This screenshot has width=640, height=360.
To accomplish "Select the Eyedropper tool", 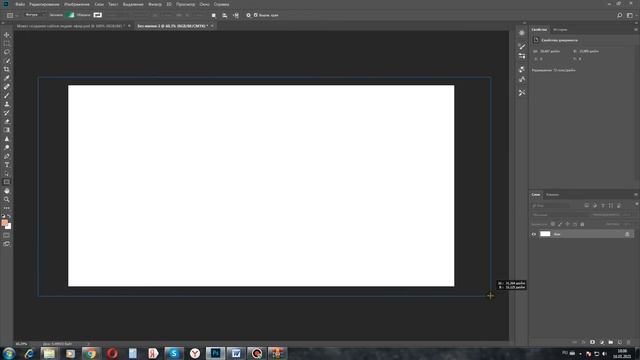I will [x=7, y=78].
